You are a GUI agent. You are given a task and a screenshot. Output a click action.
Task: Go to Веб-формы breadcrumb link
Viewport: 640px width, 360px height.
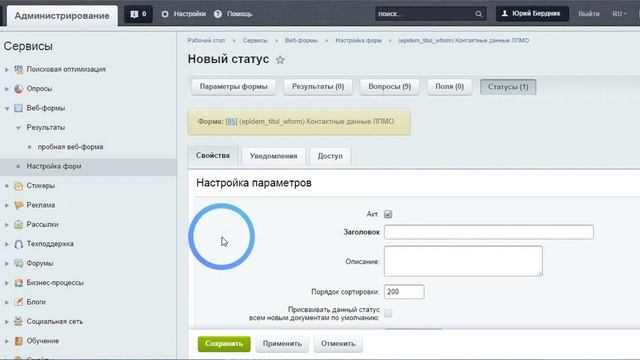click(x=301, y=40)
